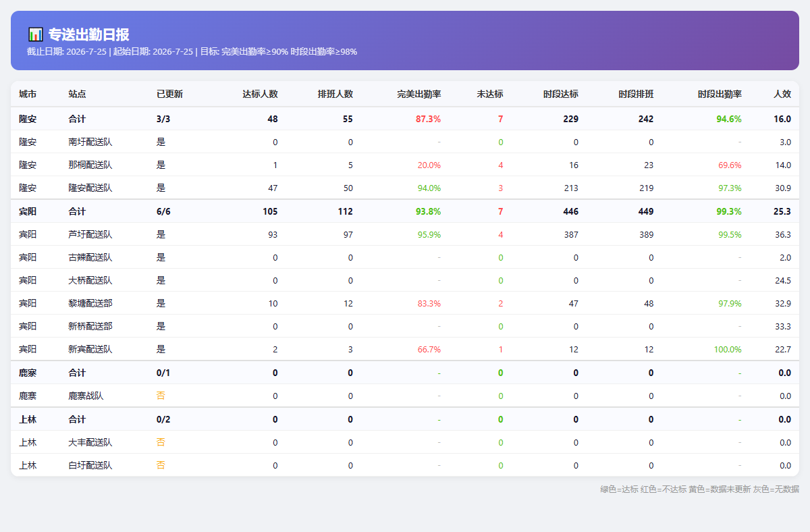810x532 pixels.
Task: Click the 城市 column header
Action: [28, 94]
